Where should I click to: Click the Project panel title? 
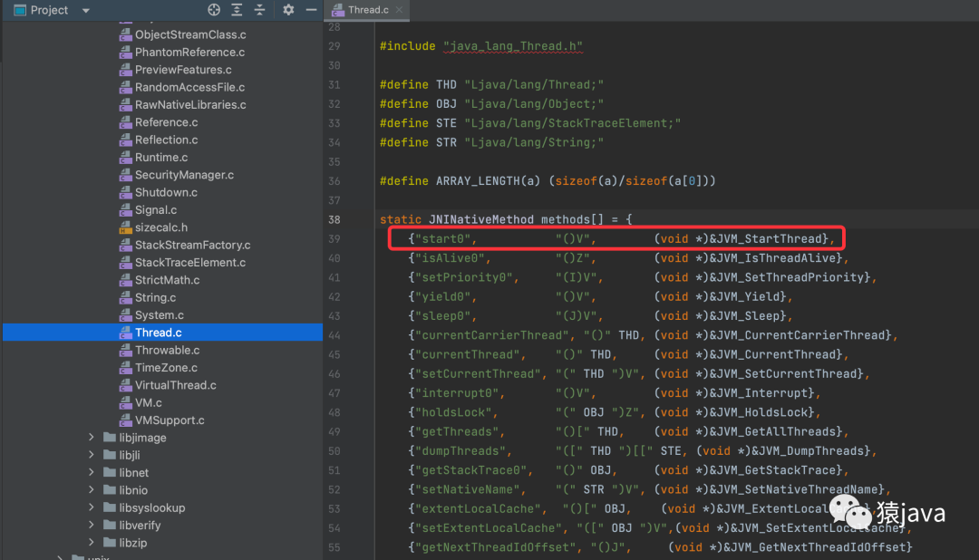click(49, 10)
